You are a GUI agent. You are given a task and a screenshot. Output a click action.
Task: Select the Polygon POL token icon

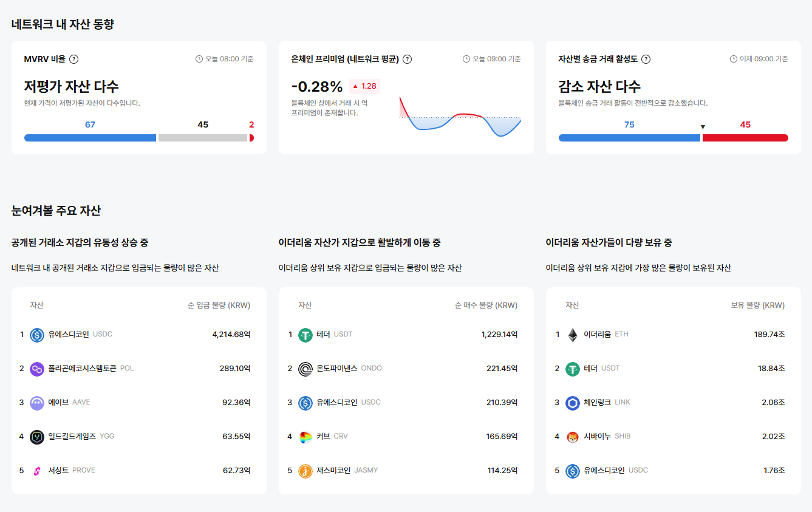(37, 369)
